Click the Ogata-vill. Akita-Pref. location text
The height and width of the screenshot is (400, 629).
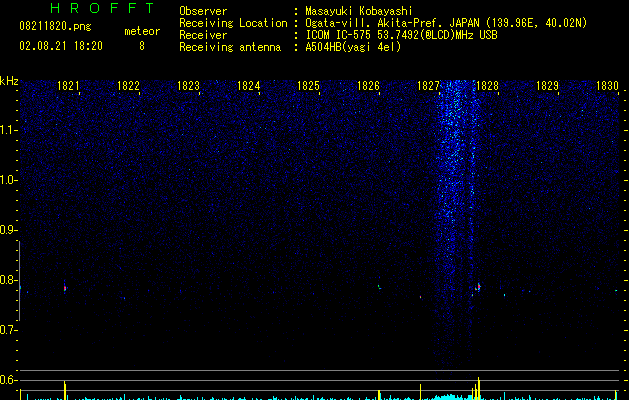point(446,23)
